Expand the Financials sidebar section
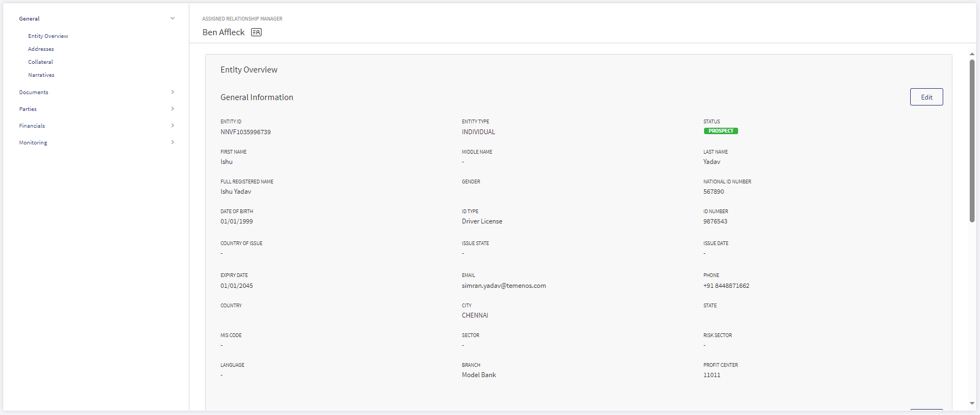Viewport: 980px width, 415px height. pos(173,126)
